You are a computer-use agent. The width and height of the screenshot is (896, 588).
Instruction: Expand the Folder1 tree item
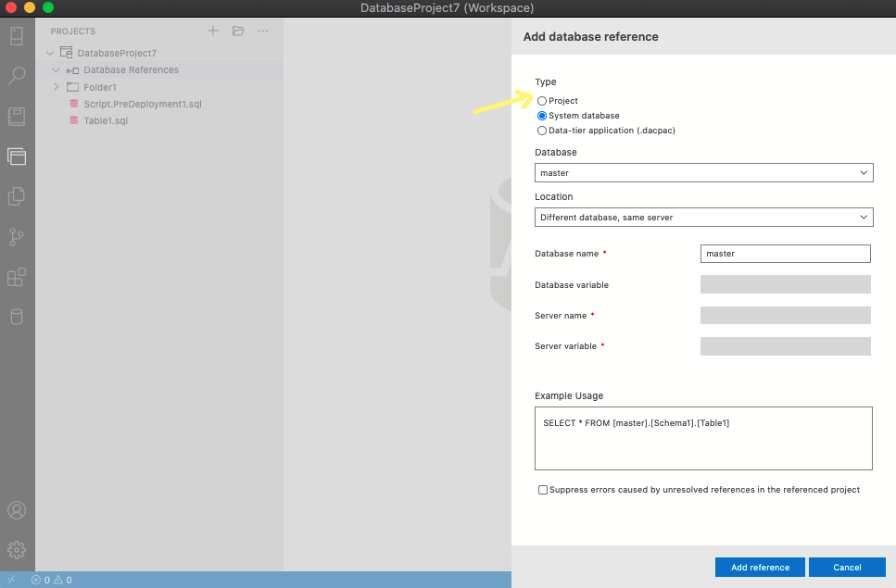click(x=55, y=86)
